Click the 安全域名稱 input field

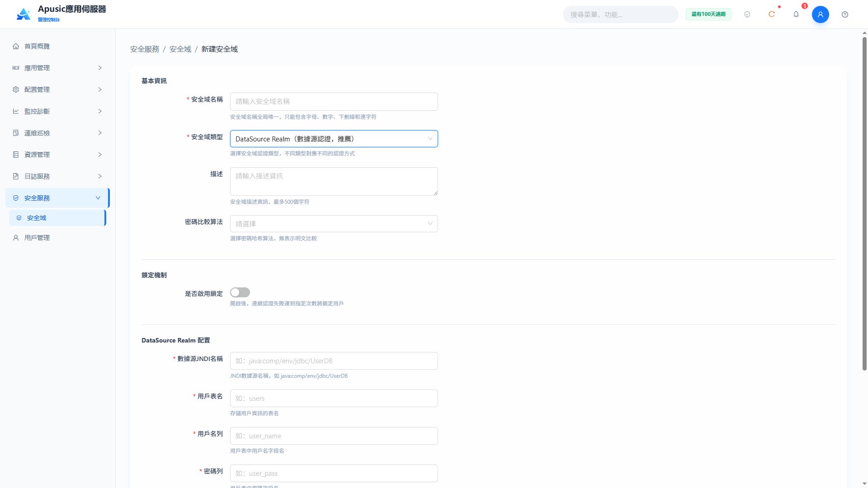(x=334, y=102)
